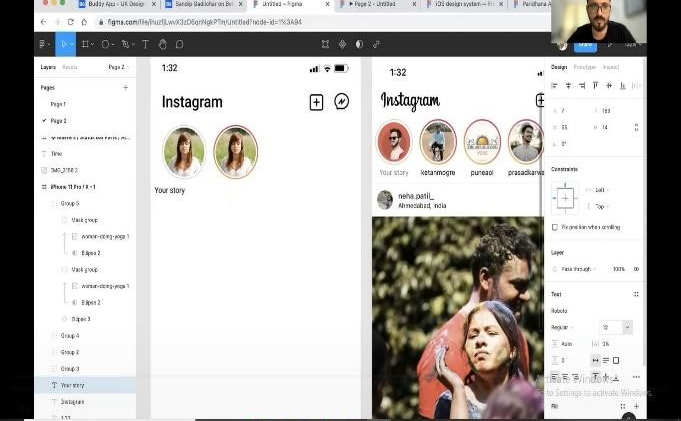Select Auto width text resizing

(595, 361)
